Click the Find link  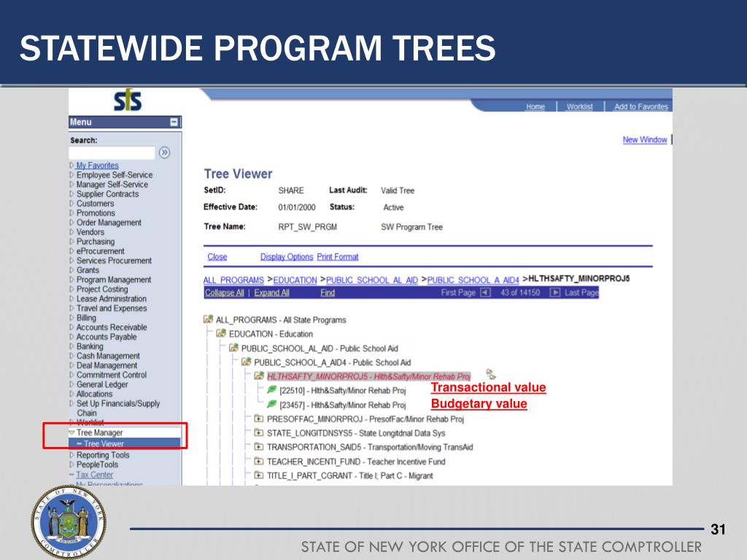[328, 292]
